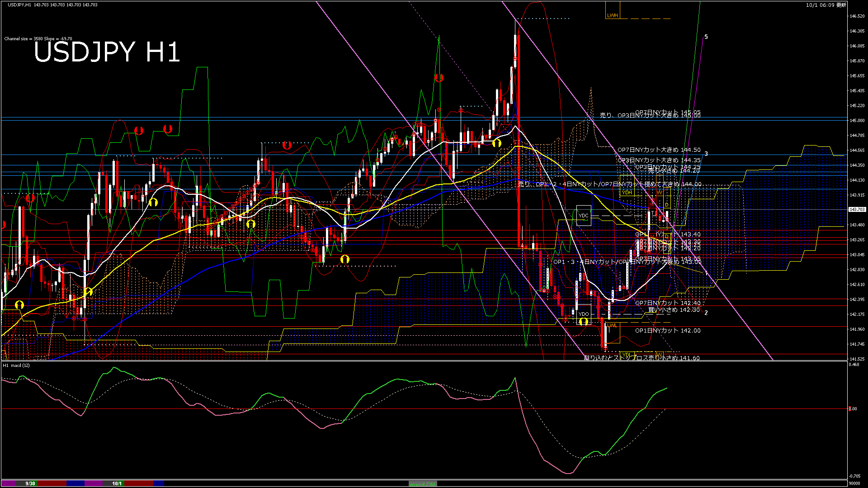This screenshot has width=868, height=488.
Task: Click the current price tag 143.703
Action: pos(856,210)
